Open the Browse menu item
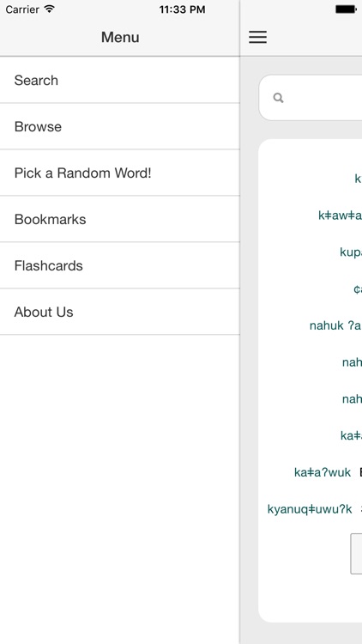This screenshot has width=362, height=644. 120,126
